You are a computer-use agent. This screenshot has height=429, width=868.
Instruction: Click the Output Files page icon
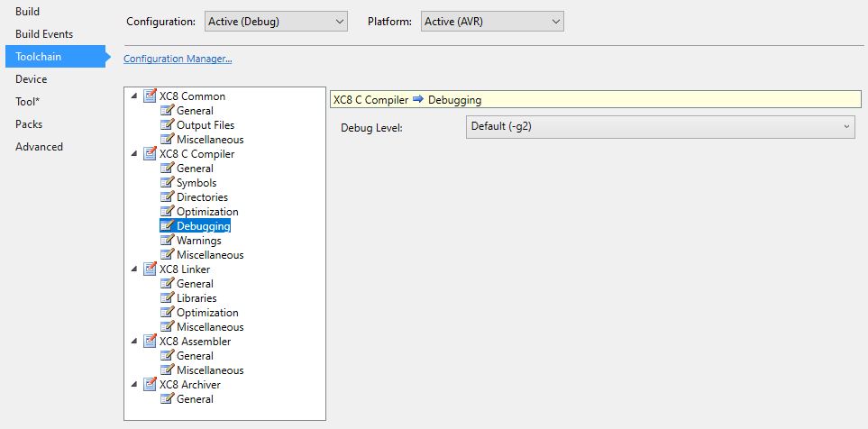(167, 125)
